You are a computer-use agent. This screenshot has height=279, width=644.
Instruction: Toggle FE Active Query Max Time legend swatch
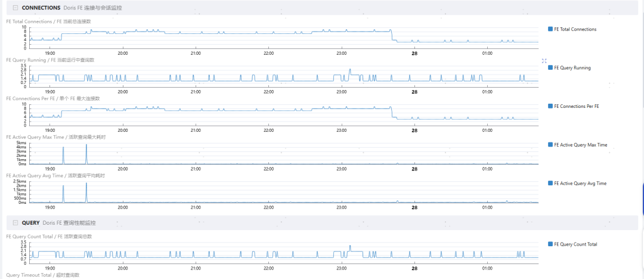point(550,145)
